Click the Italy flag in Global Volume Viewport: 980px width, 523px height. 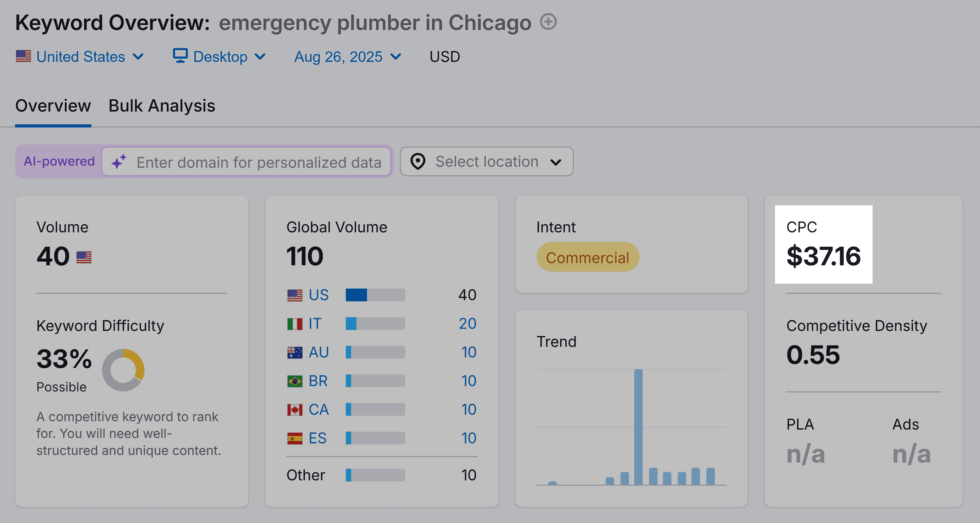295,324
